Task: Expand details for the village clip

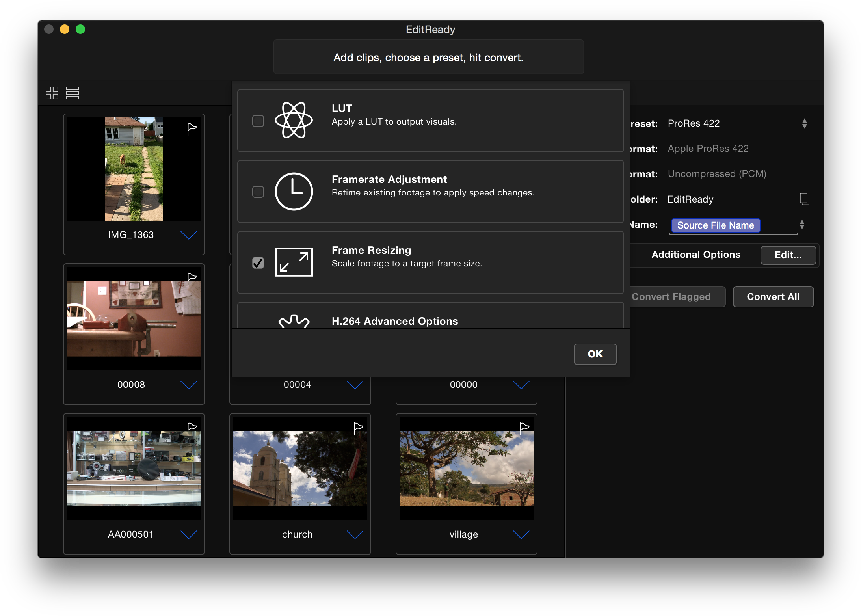Action: click(521, 535)
